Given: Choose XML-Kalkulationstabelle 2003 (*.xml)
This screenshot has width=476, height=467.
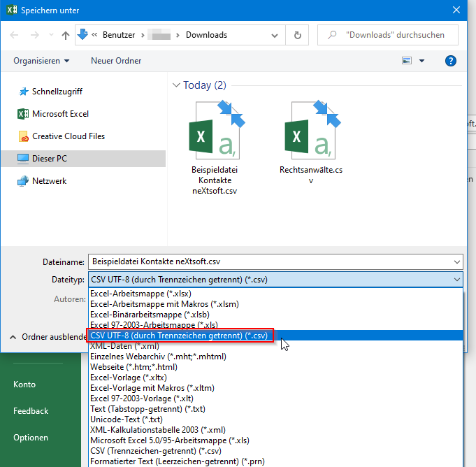Looking at the screenshot, I should point(275,430).
